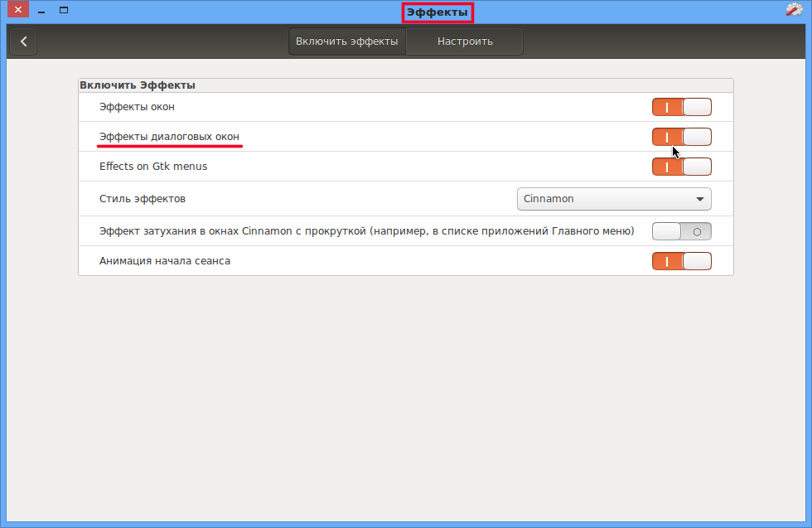Toggle the Эффекты окон switch

pos(681,107)
